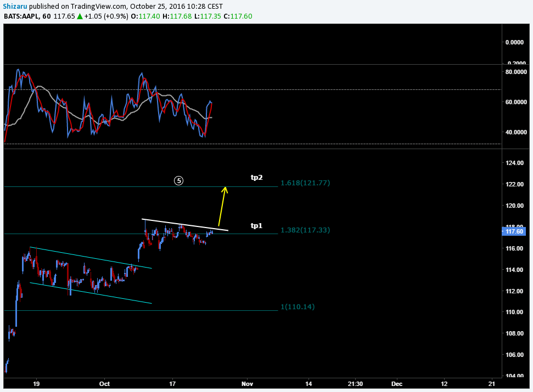Click the 114.00 price axis label
The image size is (533, 392).
coord(515,270)
